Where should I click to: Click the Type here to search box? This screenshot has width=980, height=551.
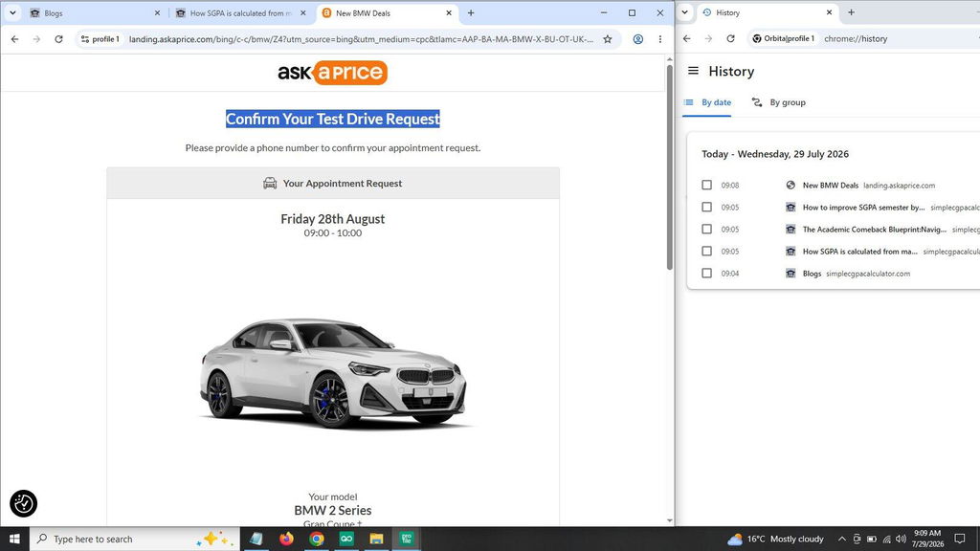point(134,539)
